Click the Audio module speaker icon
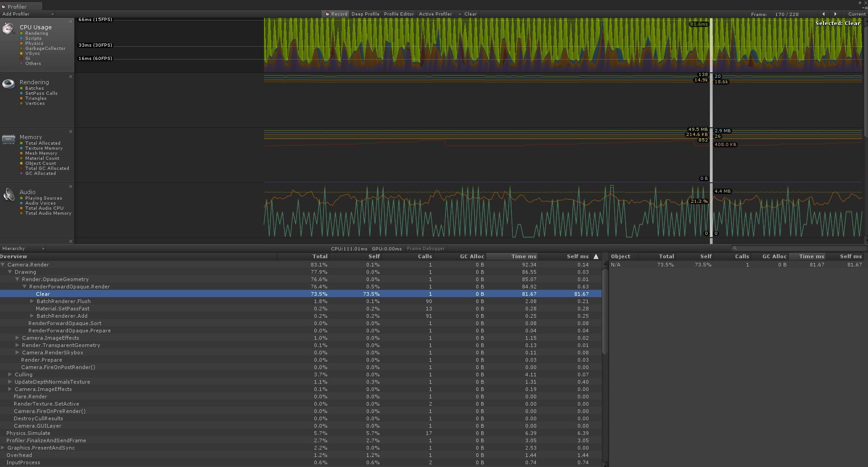The width and height of the screenshot is (868, 467). (8, 194)
